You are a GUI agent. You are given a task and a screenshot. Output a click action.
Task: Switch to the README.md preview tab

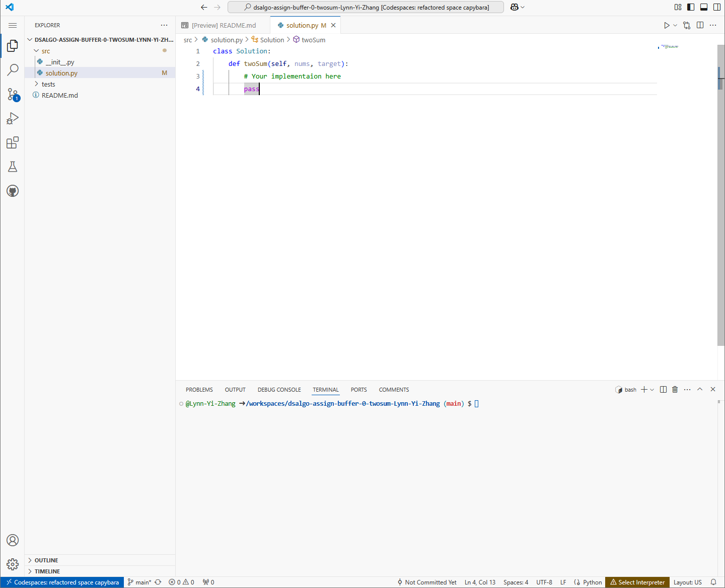[224, 25]
